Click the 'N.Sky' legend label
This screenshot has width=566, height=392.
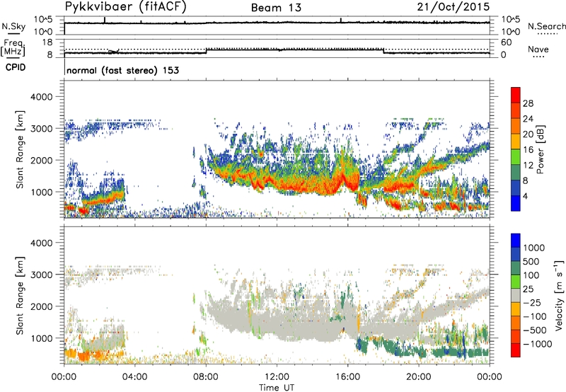[x=13, y=26]
